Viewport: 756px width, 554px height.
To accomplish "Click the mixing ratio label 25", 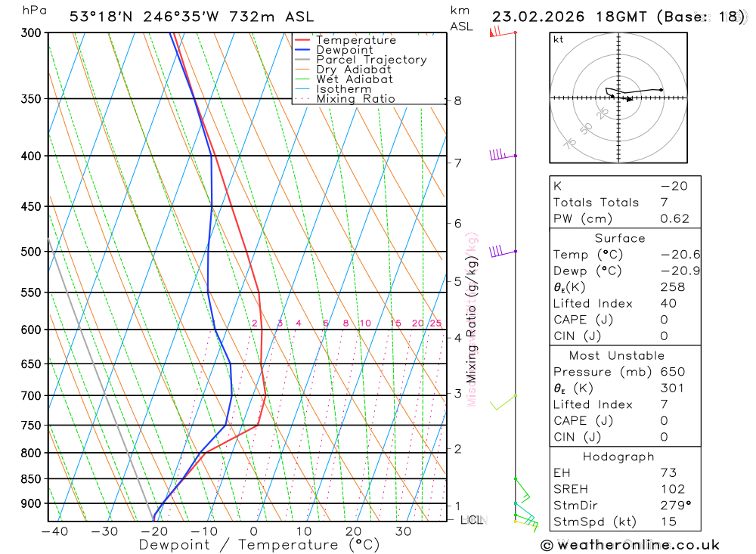I will point(435,323).
